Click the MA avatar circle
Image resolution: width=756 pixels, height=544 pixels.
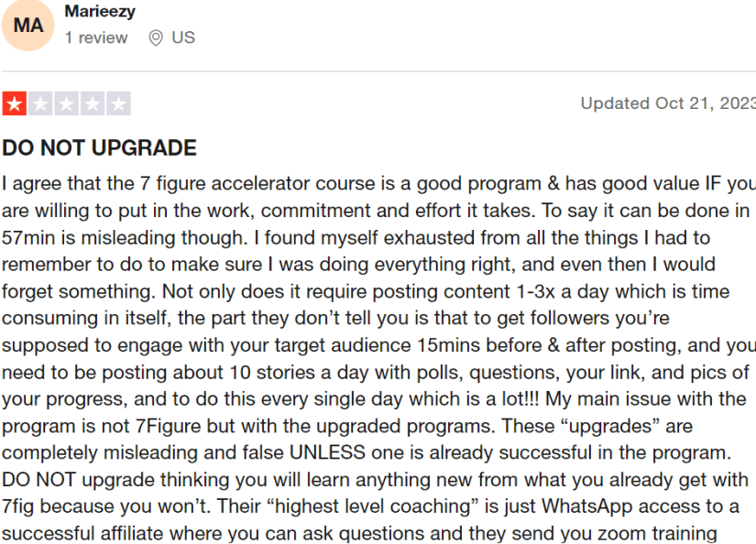click(28, 25)
